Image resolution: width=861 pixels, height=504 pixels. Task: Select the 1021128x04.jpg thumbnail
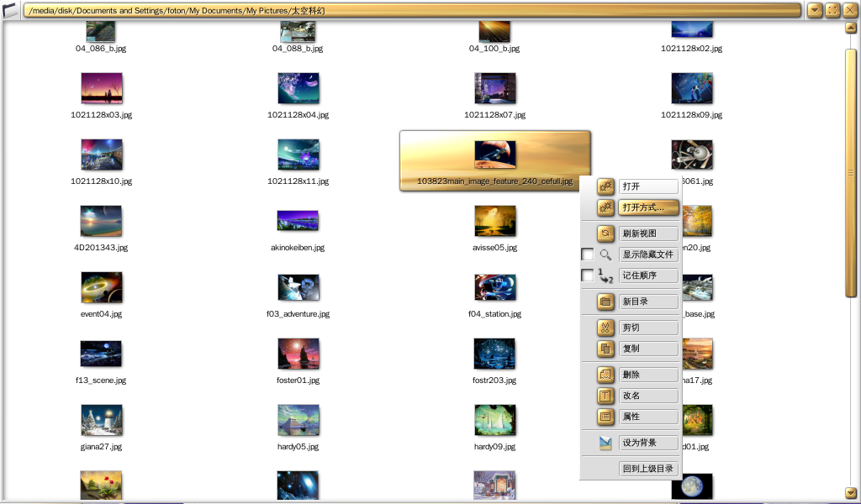(x=298, y=88)
